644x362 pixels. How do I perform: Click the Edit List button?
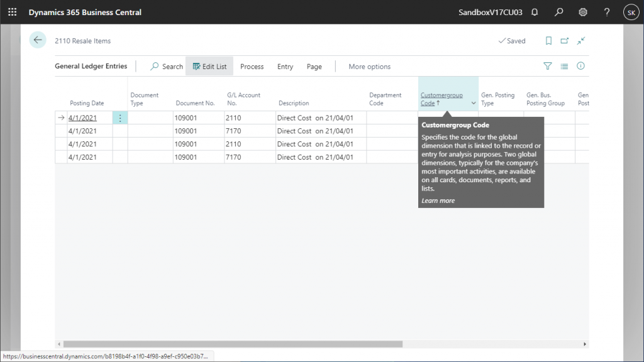coord(209,67)
